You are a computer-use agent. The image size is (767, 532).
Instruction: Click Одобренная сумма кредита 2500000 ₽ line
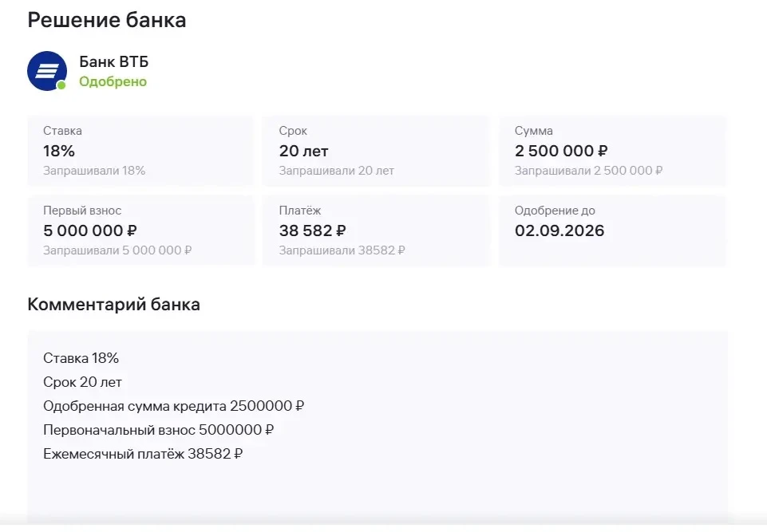click(174, 406)
